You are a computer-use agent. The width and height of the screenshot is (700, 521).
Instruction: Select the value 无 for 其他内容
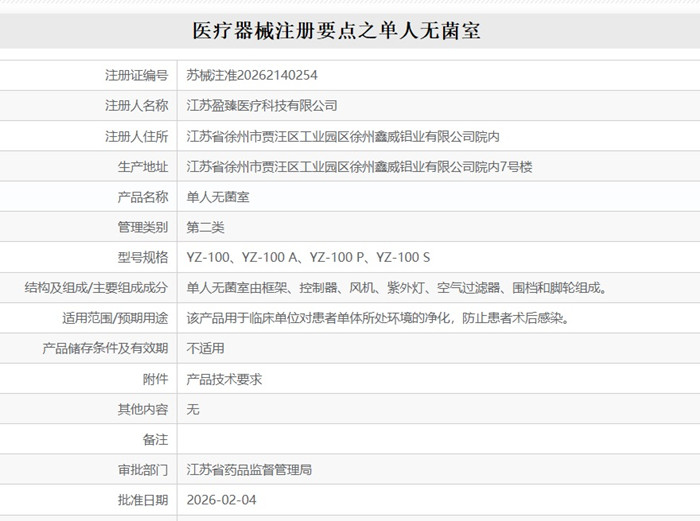(x=193, y=409)
